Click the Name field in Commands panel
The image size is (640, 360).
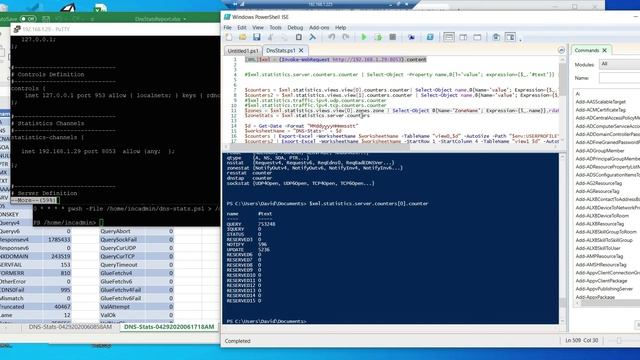pos(619,78)
